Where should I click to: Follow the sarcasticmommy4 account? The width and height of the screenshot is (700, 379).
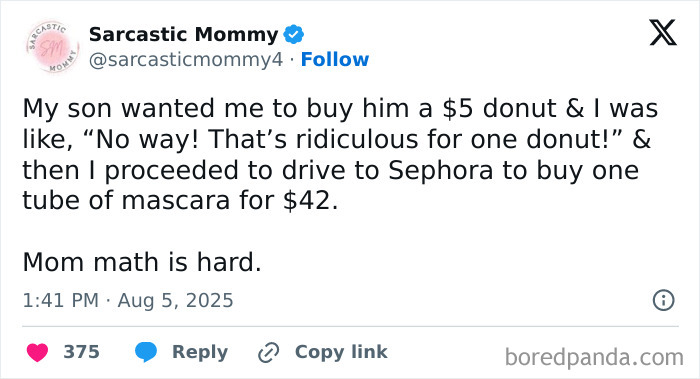click(x=335, y=59)
